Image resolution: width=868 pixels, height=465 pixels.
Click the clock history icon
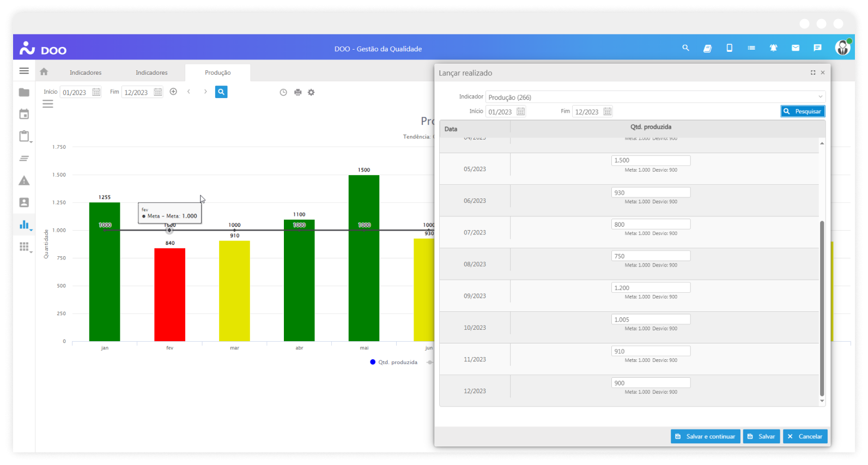(x=283, y=93)
